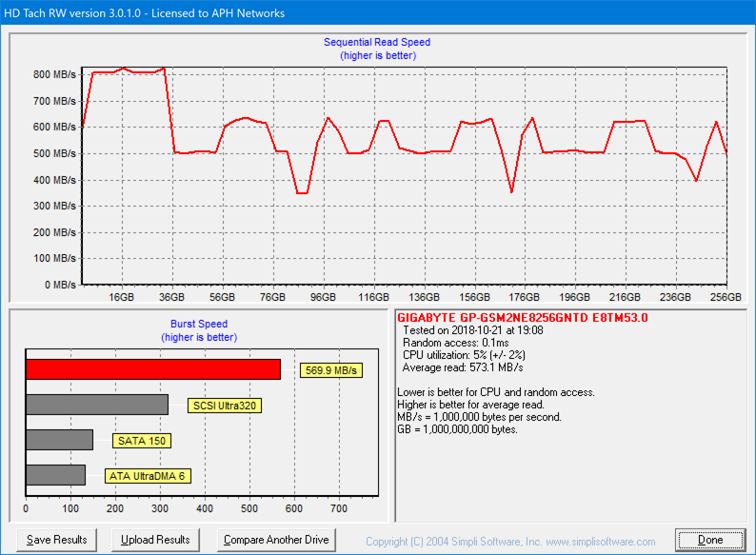This screenshot has height=555, width=756.
Task: Click the Burst Speed chart title
Action: [199, 324]
